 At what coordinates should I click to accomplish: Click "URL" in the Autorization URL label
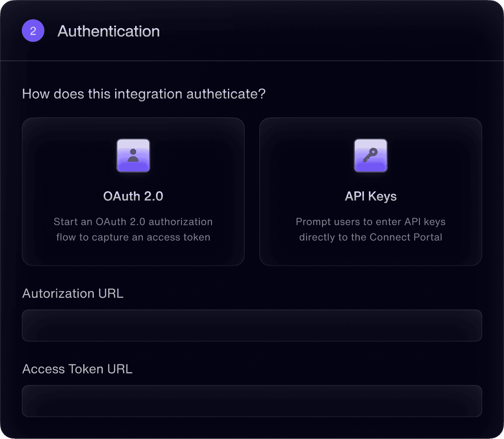[111, 293]
